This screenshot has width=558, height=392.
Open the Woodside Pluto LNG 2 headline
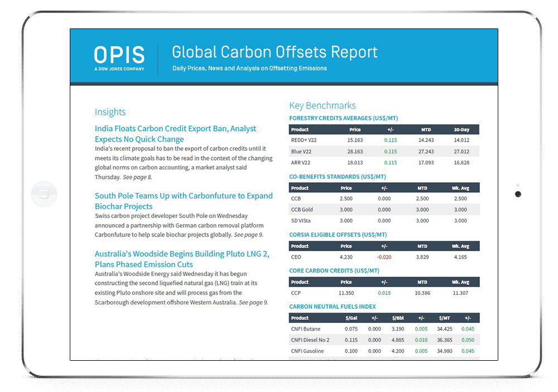pyautogui.click(x=182, y=259)
